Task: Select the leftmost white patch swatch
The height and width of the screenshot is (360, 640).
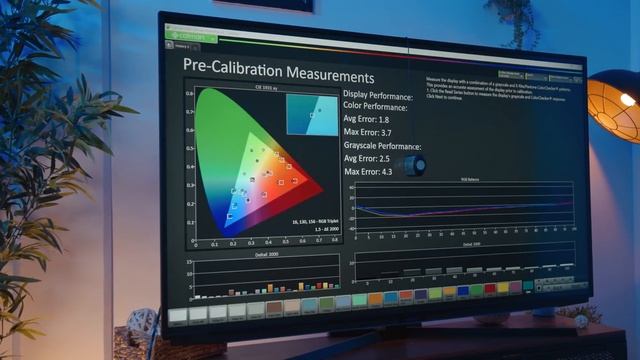Action: pos(178,316)
